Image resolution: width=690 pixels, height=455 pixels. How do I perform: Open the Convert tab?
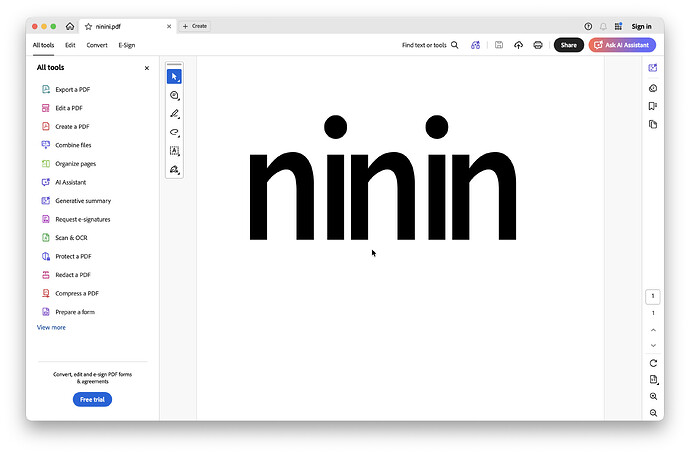pos(97,45)
